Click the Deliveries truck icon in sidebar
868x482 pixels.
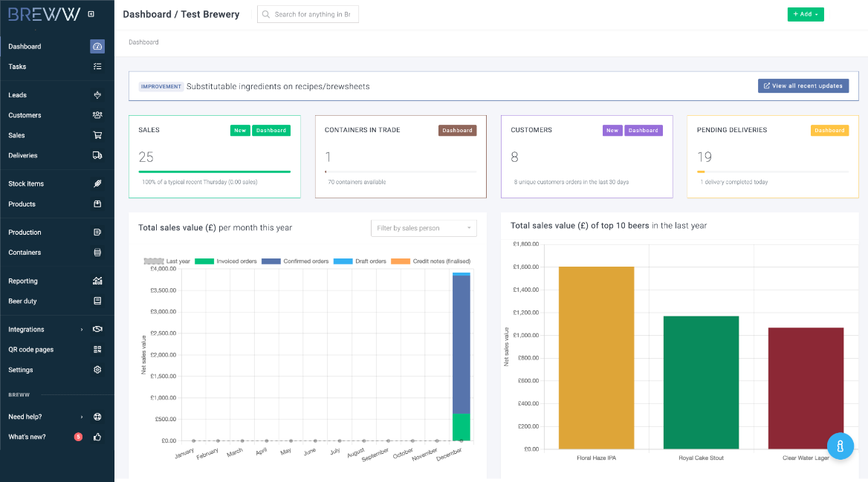tap(97, 155)
